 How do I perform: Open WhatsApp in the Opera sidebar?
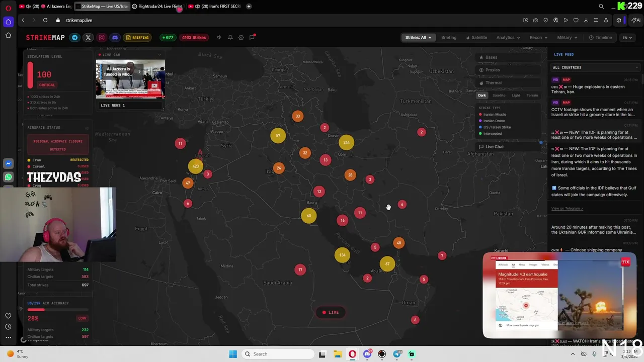point(8,177)
